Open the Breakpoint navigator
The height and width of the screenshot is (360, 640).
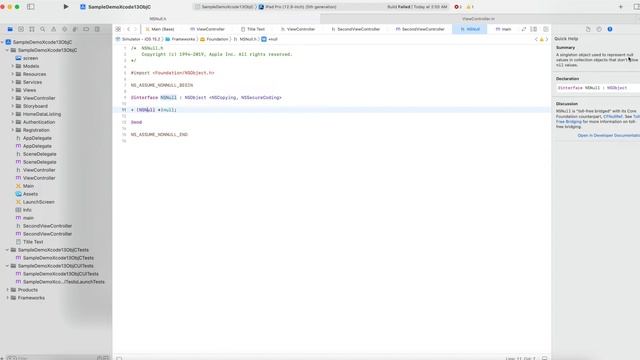(x=86, y=29)
